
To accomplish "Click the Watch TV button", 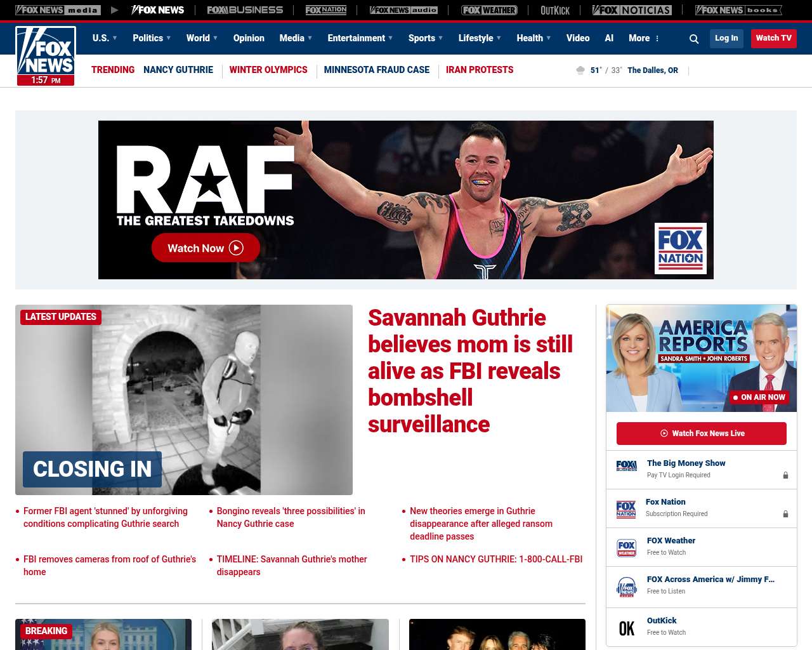I will tap(774, 38).
